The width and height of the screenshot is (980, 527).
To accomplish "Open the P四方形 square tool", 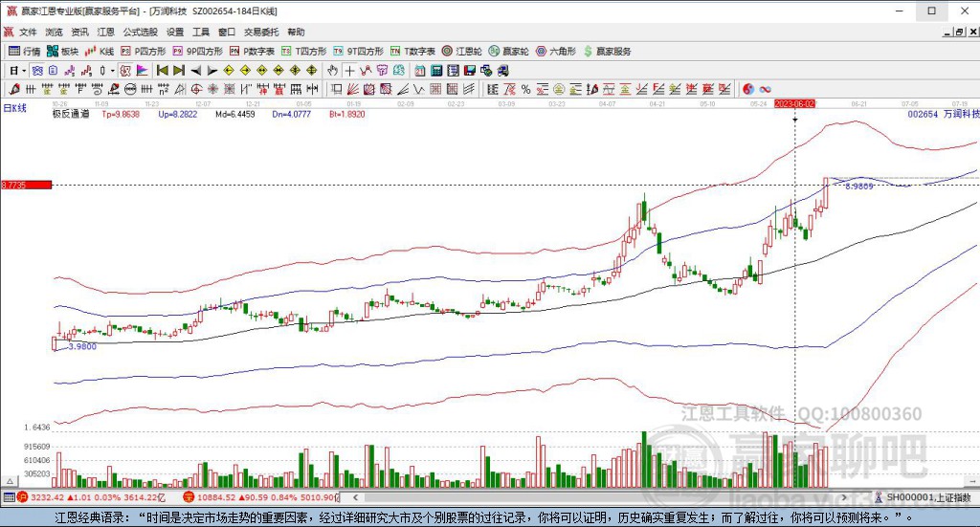I will (x=144, y=52).
